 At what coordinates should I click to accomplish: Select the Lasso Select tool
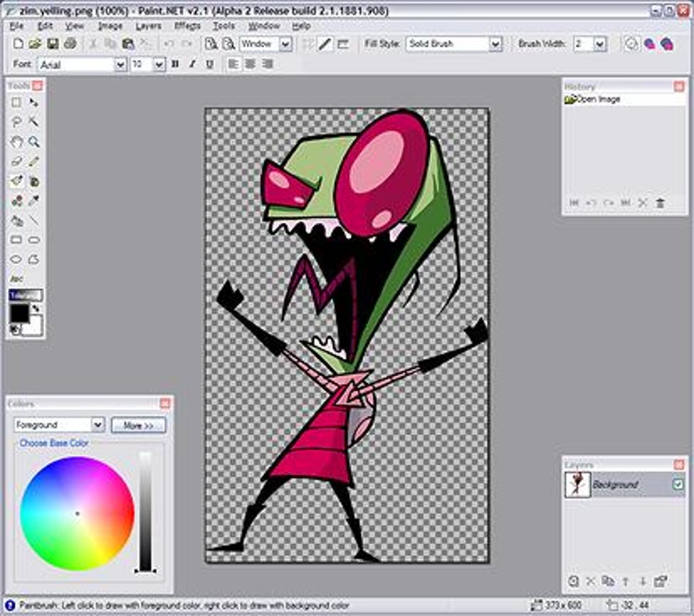[x=16, y=122]
